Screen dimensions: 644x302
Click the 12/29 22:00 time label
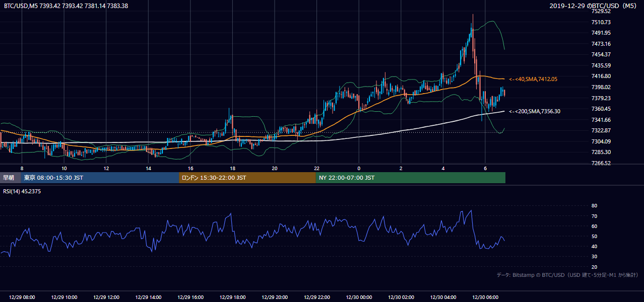(x=317, y=297)
